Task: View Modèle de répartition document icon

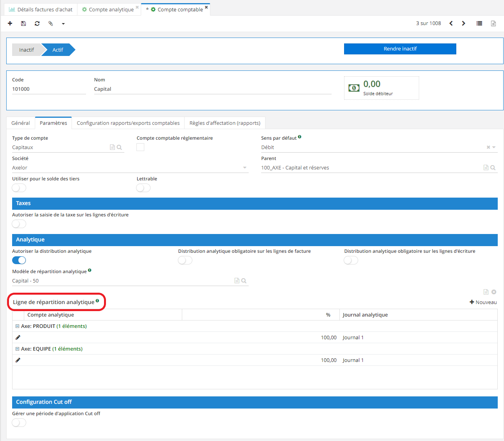Action: [237, 281]
